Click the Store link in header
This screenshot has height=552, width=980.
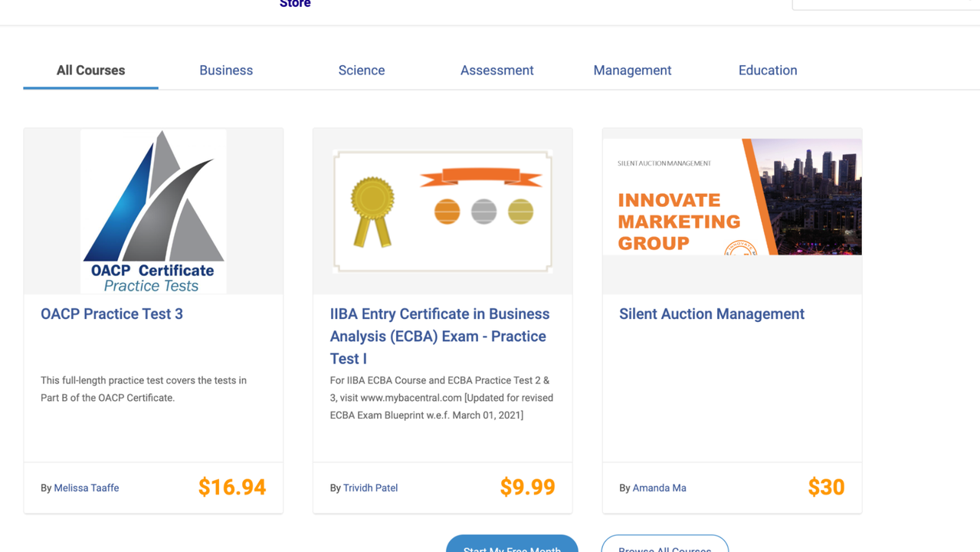(295, 4)
